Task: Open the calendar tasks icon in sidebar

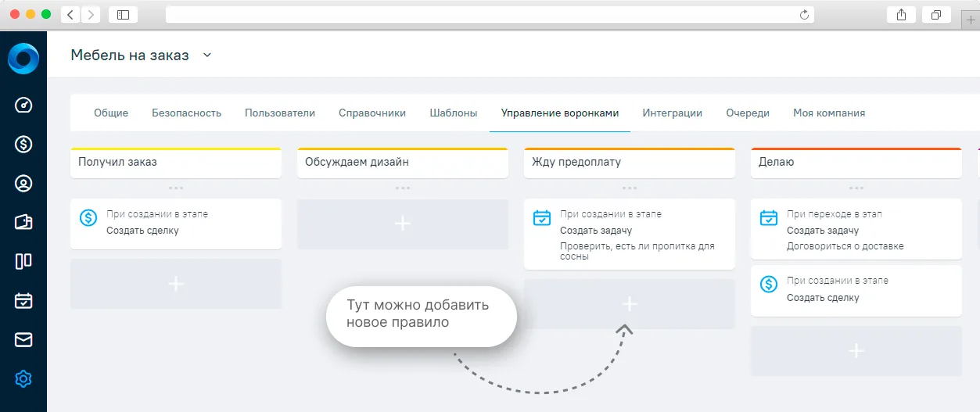Action: click(23, 300)
